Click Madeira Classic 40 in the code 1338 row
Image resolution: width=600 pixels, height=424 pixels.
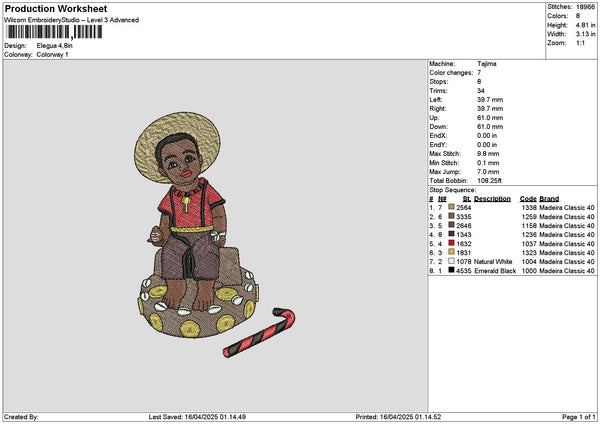tap(567, 207)
